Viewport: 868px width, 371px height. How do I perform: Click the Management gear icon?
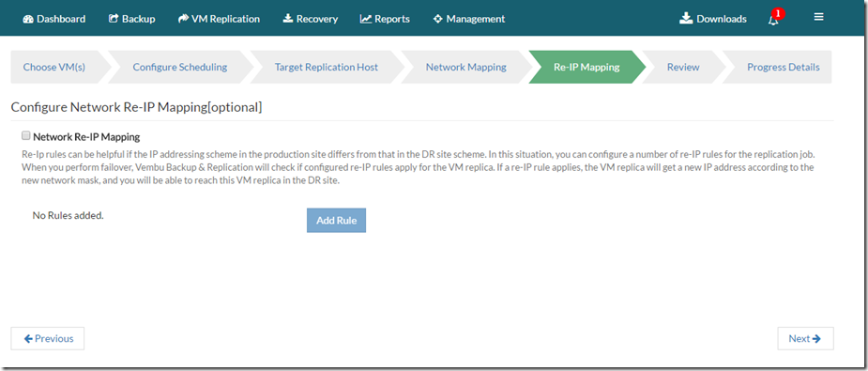pos(438,19)
